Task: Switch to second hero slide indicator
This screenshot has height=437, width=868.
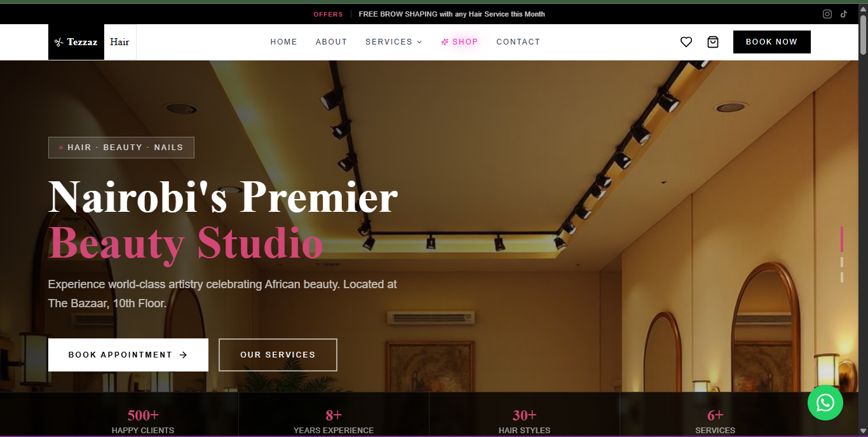Action: (842, 262)
